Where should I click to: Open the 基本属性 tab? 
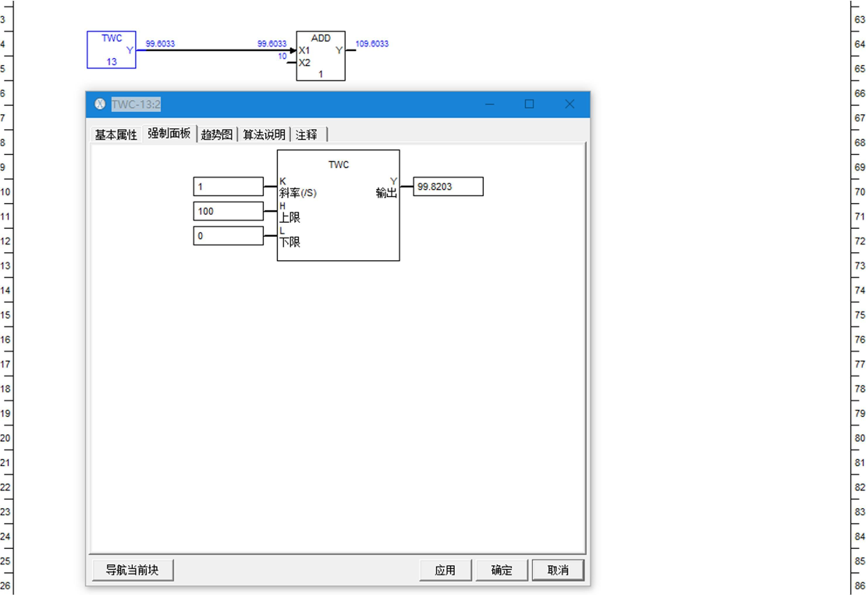point(116,135)
